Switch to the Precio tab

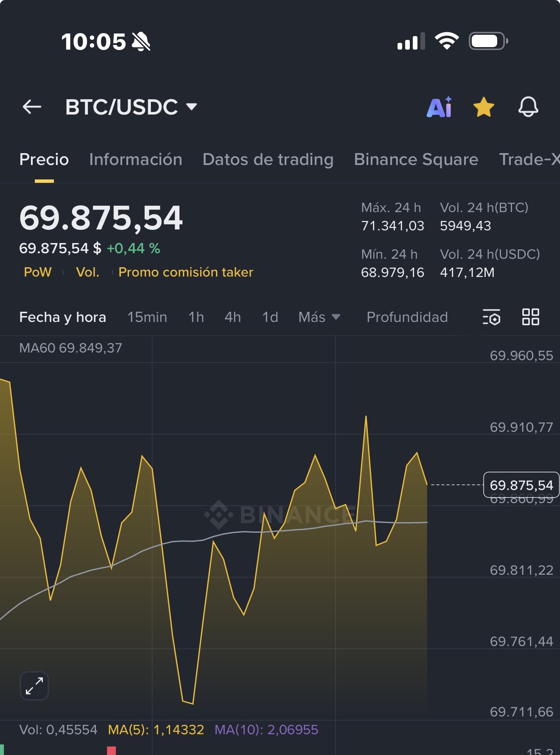[44, 159]
